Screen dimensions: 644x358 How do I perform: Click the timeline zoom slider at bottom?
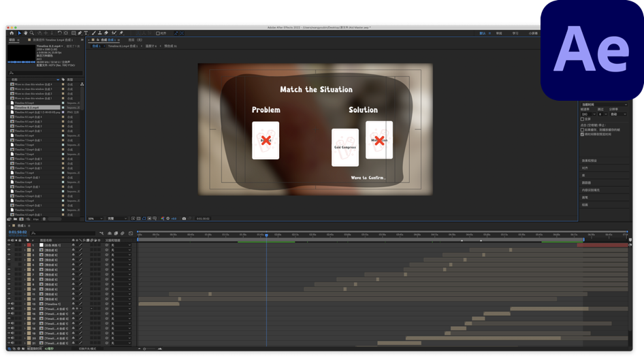click(x=150, y=348)
